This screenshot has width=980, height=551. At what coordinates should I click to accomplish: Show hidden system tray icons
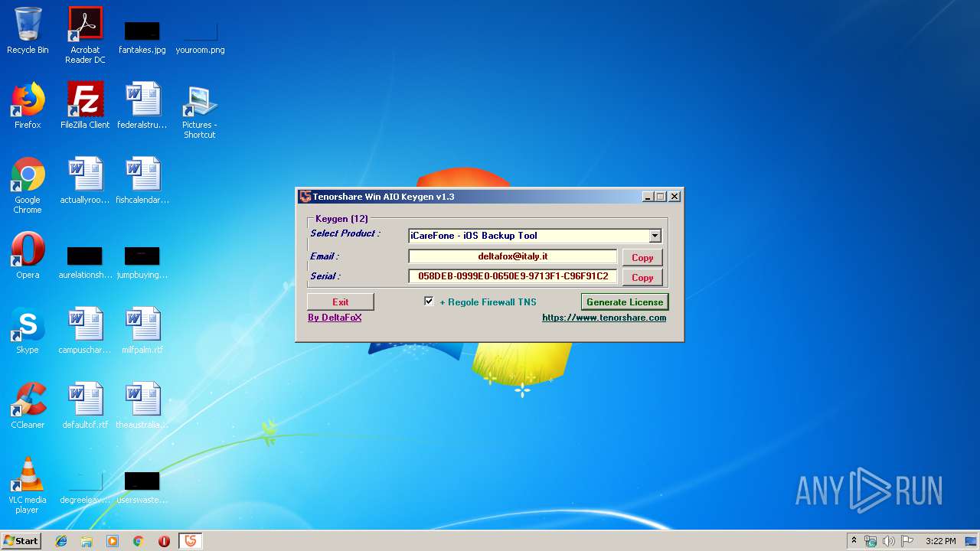(854, 541)
